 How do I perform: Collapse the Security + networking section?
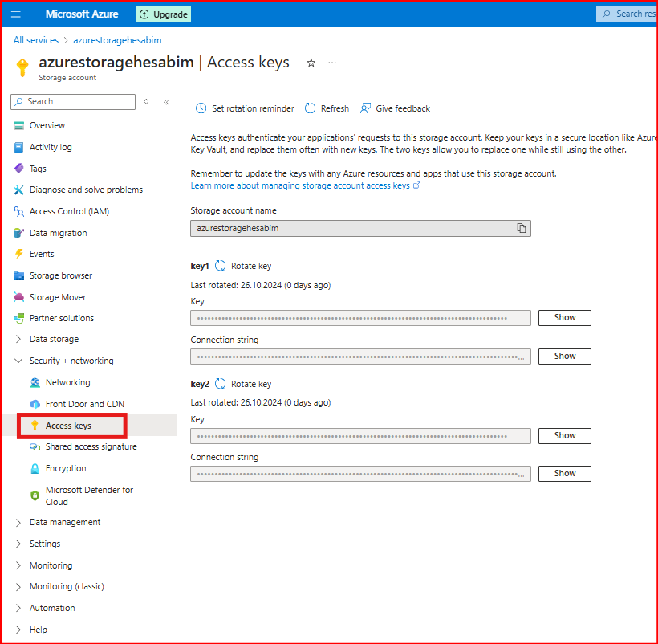point(18,361)
